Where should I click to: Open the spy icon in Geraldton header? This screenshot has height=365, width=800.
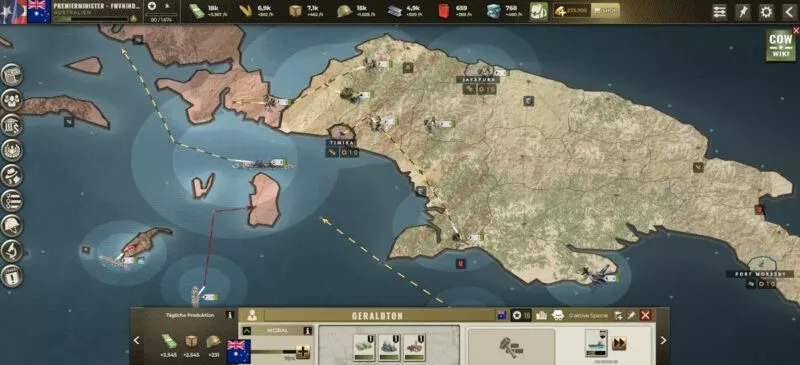[558, 315]
